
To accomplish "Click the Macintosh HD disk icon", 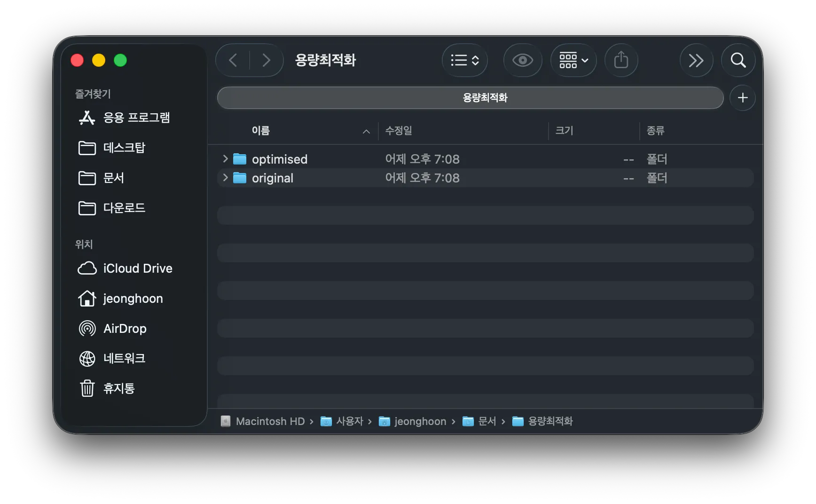I will coord(226,421).
